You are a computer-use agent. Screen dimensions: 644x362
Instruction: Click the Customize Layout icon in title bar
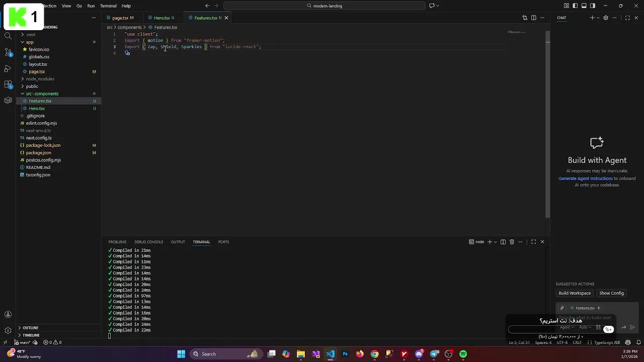tap(567, 6)
